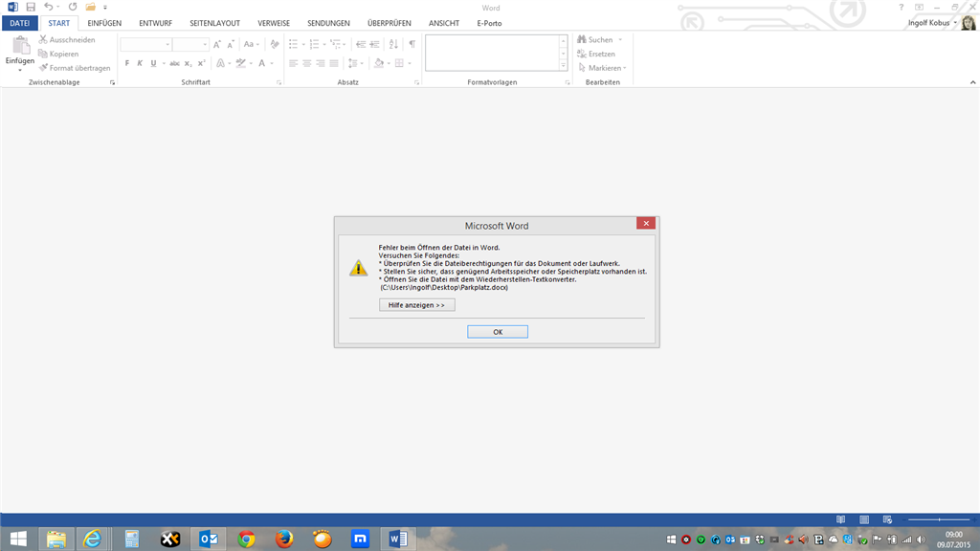Center the text alignment

click(x=307, y=63)
